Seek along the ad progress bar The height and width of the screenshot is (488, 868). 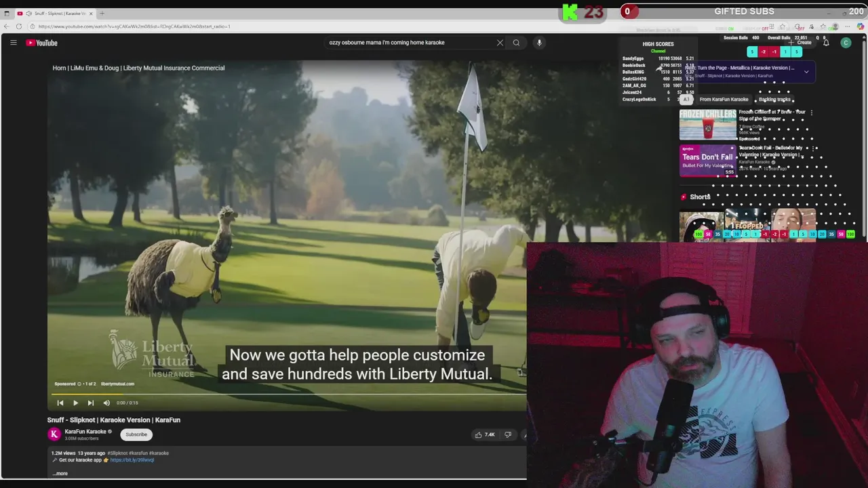(287, 393)
